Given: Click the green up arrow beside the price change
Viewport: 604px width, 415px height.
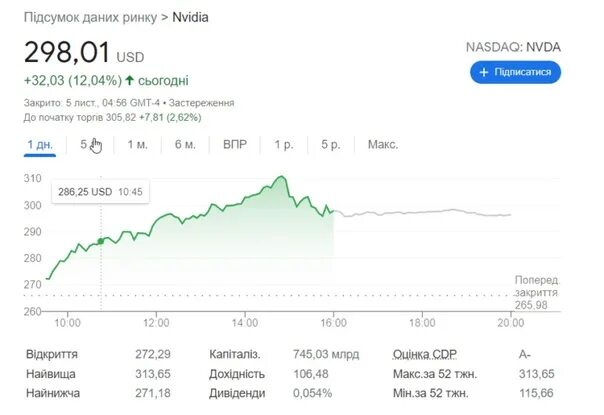Looking at the screenshot, I should 130,80.
